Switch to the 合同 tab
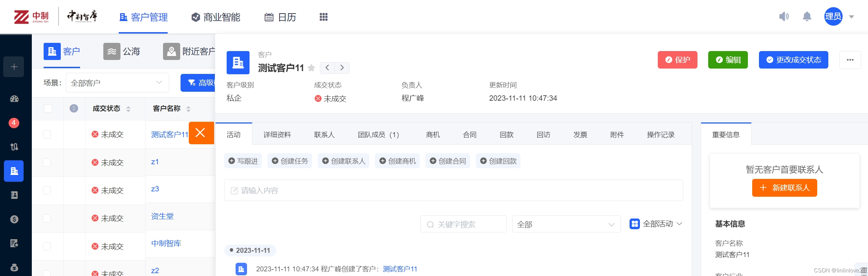The width and height of the screenshot is (868, 276). (470, 135)
